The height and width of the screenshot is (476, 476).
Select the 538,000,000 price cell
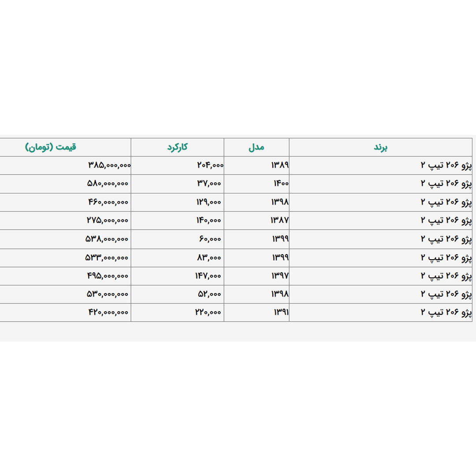tap(107, 239)
